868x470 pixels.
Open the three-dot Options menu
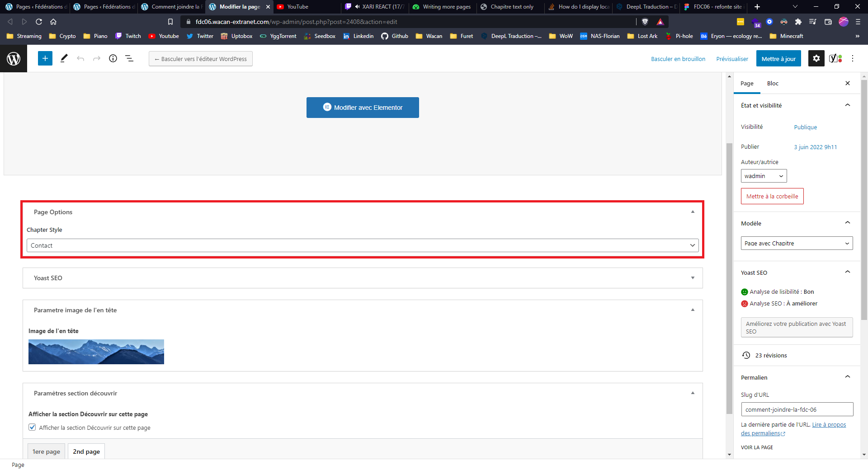pyautogui.click(x=853, y=58)
